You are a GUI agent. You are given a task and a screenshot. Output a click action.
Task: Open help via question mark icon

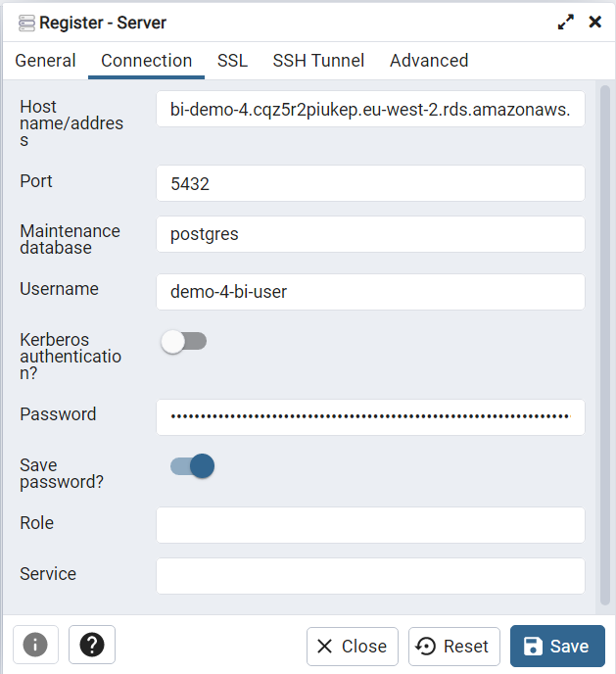(x=92, y=645)
